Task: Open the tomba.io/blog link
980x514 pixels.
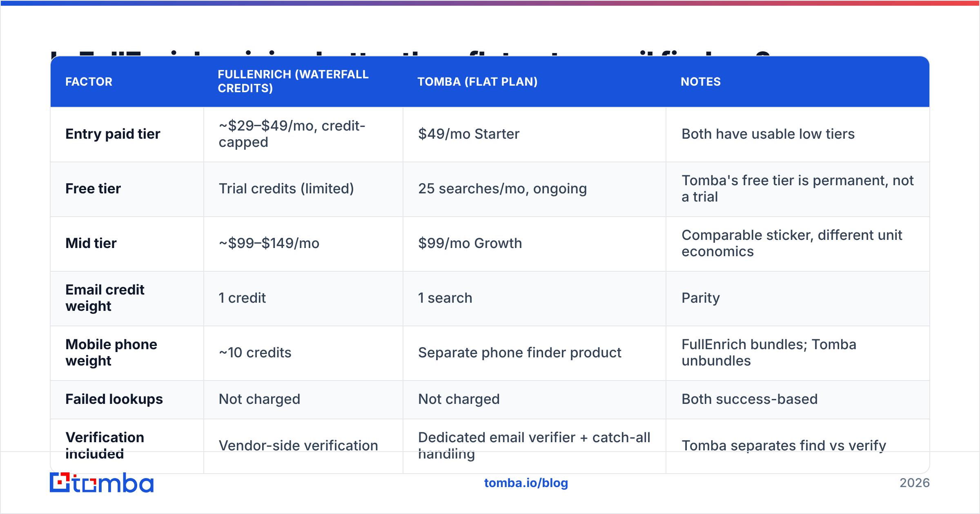Action: coord(526,483)
